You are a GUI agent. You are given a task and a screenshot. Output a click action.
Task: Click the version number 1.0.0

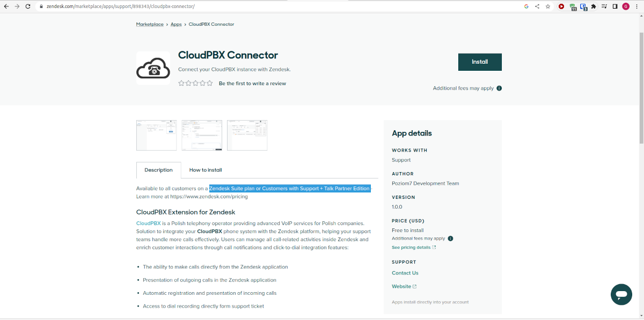pyautogui.click(x=397, y=206)
